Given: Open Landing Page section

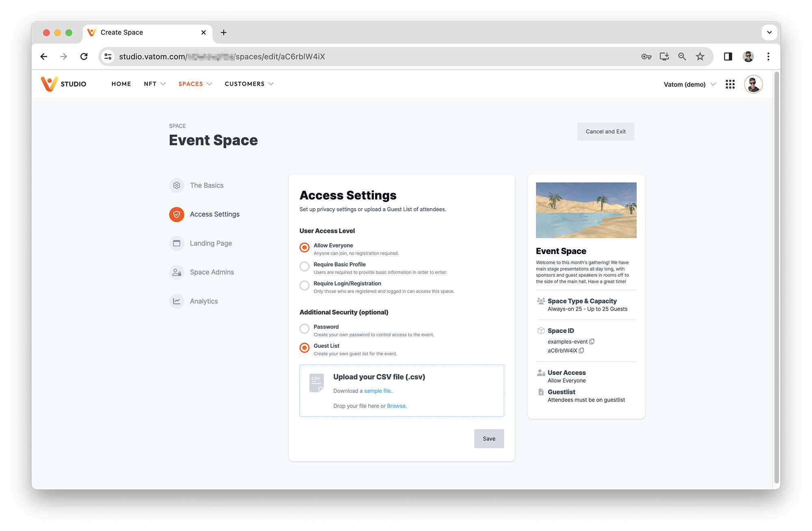Looking at the screenshot, I should [x=201, y=243].
